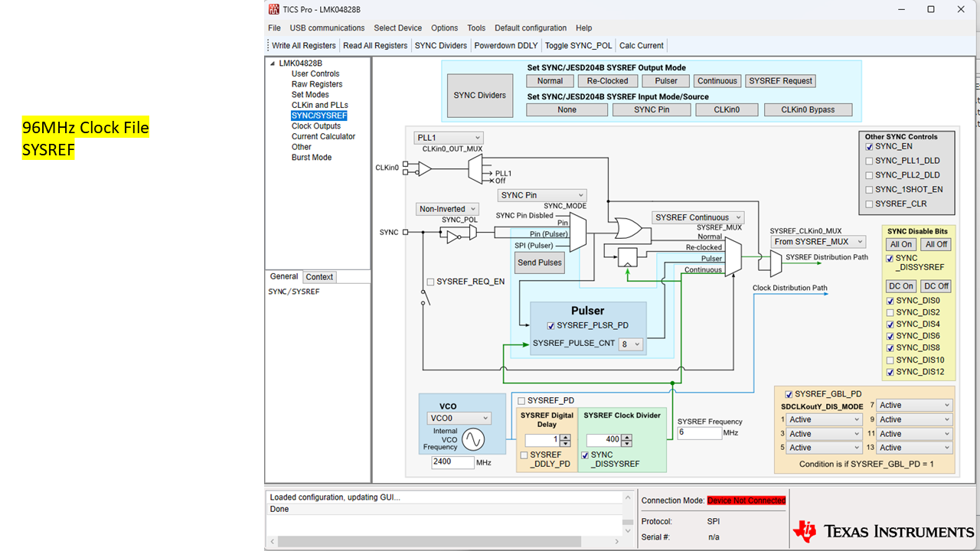Check the SYSREF_PD checkbox
The width and height of the screenshot is (980, 551).
[x=521, y=400]
